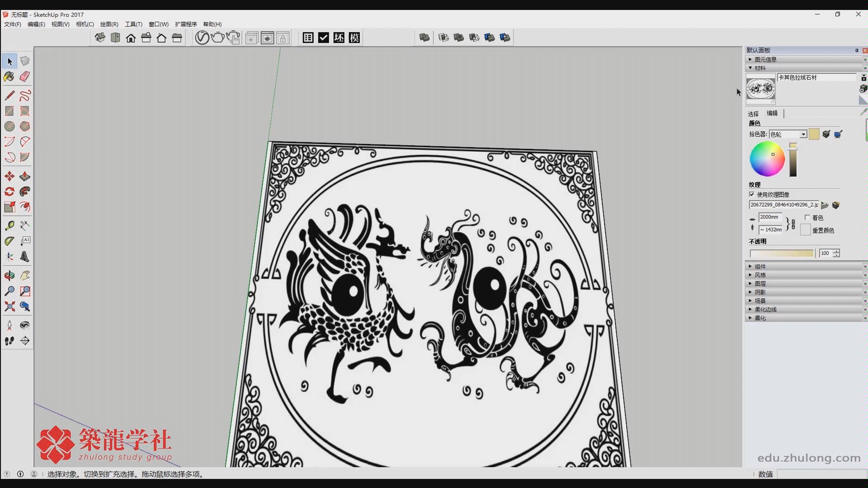Close the 雾化 panel with x

pyautogui.click(x=865, y=318)
